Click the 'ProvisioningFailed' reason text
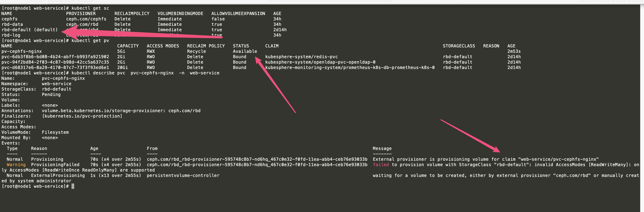The height and width of the screenshot is (212, 644). click(55, 165)
